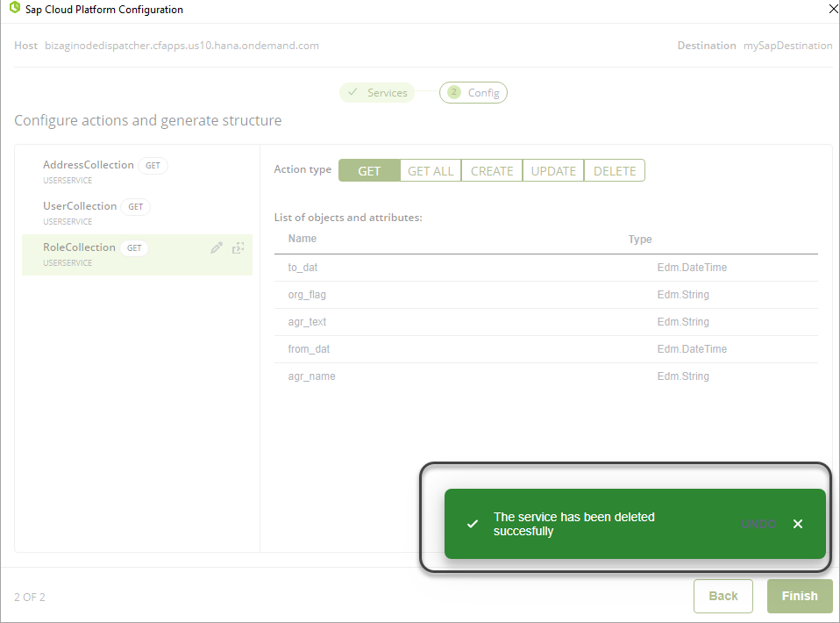Click the Edm.String type of org_flag

pyautogui.click(x=683, y=295)
